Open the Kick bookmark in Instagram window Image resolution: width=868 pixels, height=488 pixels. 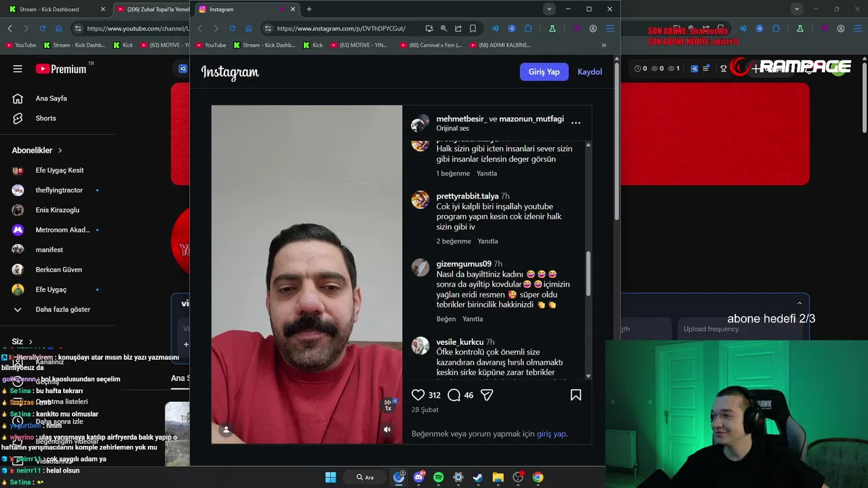(x=313, y=45)
